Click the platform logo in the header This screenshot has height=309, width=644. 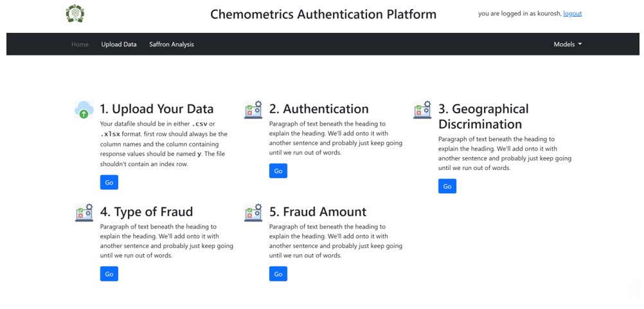[75, 14]
